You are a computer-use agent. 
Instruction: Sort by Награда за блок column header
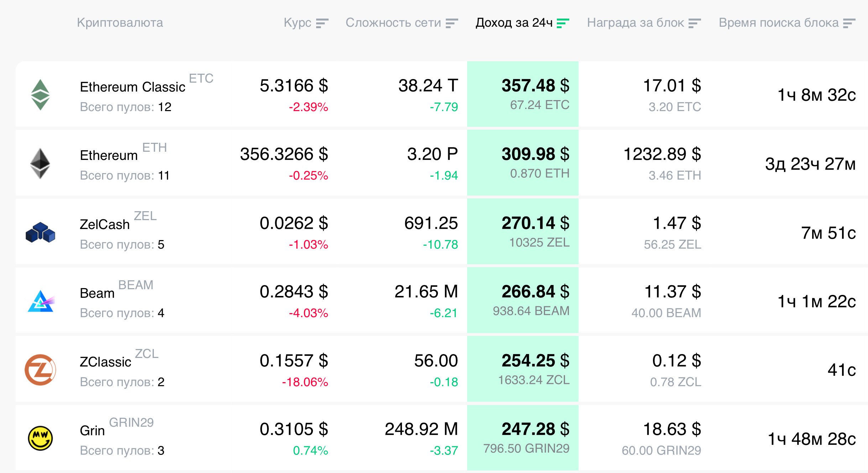(644, 23)
